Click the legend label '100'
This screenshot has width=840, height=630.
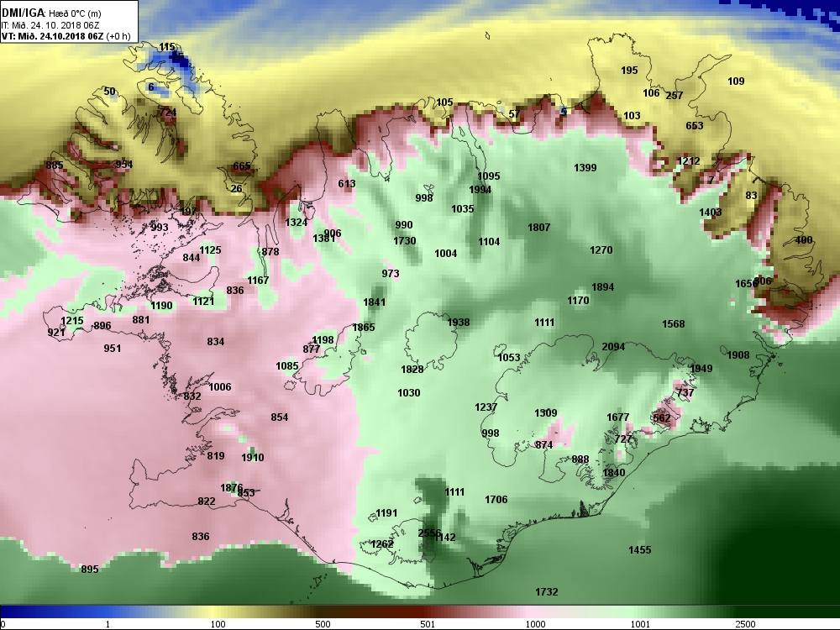(218, 624)
